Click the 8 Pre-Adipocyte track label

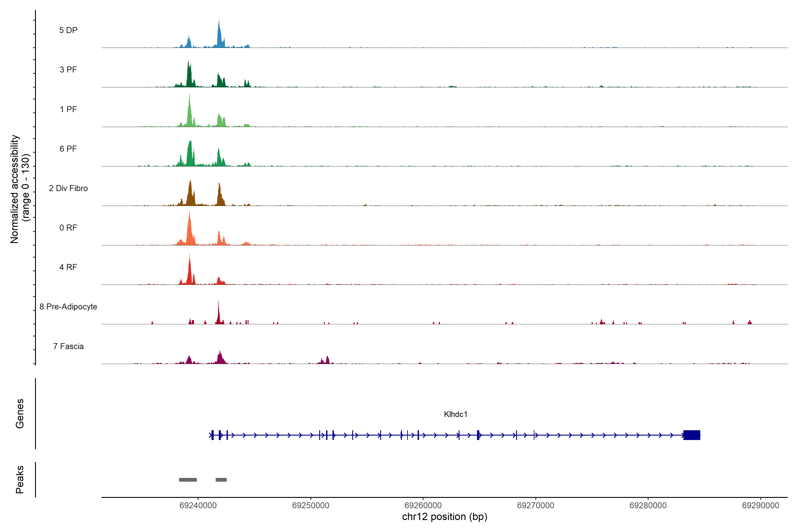[x=68, y=307]
